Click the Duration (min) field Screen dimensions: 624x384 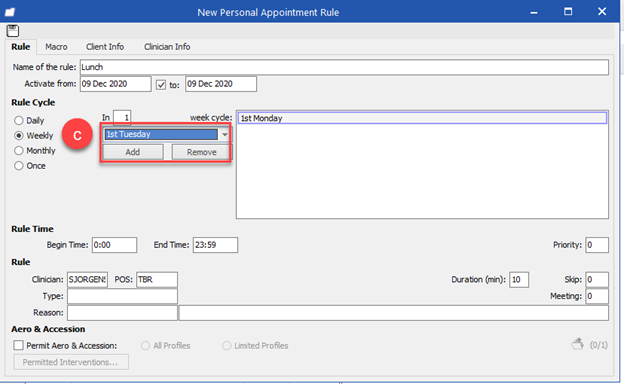519,280
